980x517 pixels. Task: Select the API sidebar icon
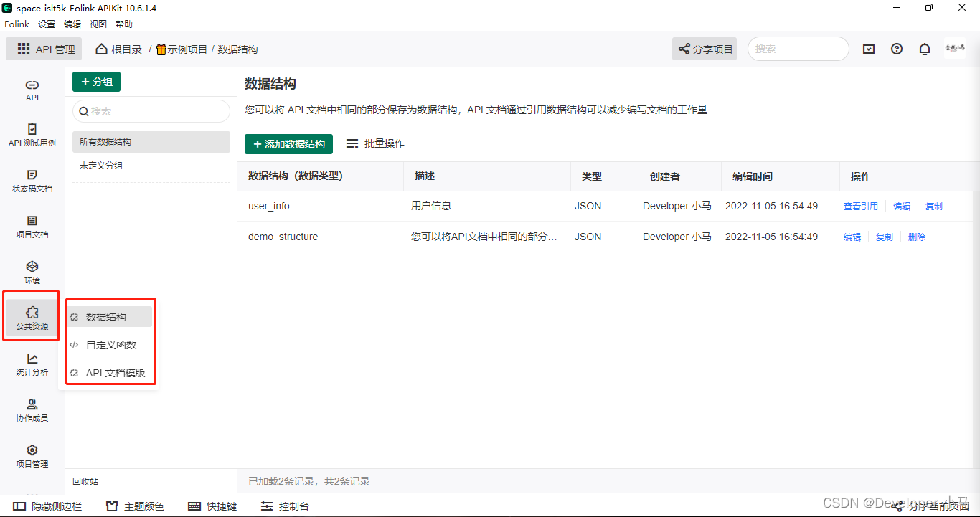[x=32, y=89]
